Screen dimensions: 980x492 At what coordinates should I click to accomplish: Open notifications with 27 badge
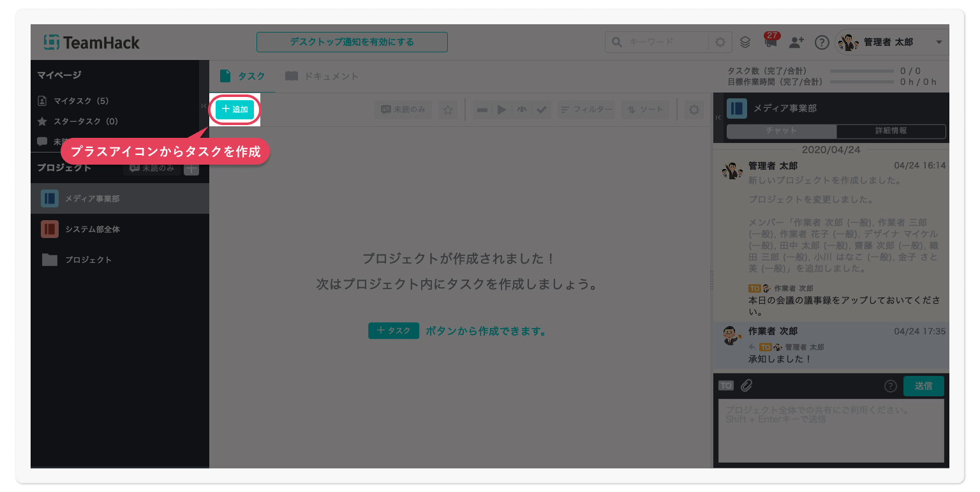coord(771,41)
